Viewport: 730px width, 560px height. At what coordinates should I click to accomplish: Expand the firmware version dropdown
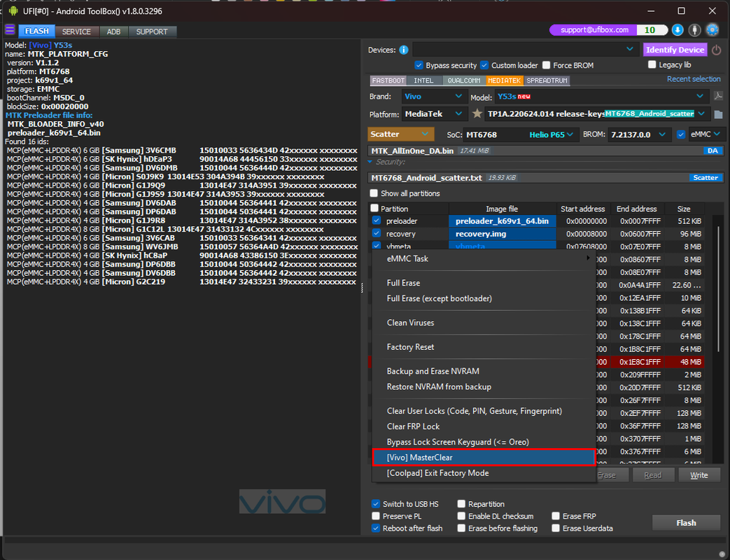pos(597,114)
